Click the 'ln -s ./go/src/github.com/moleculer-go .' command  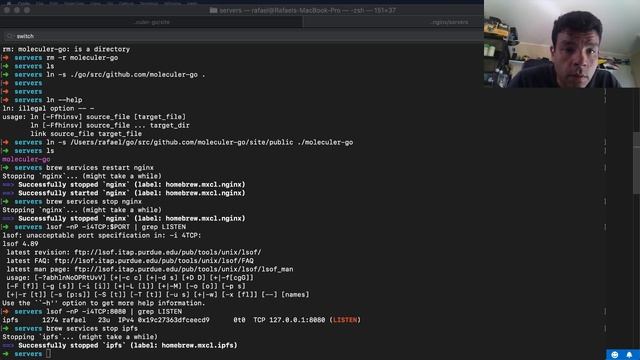coord(126,75)
